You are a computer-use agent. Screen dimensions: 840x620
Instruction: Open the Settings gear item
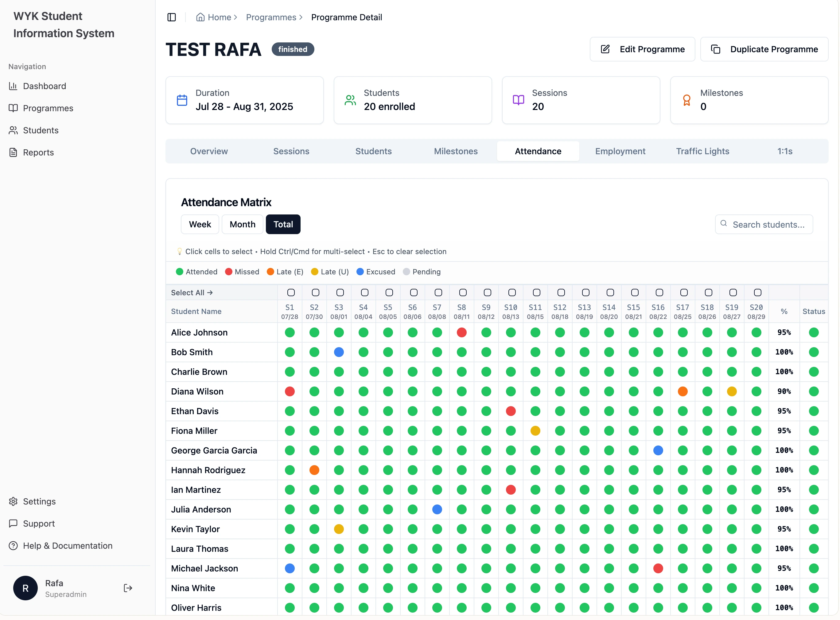39,501
